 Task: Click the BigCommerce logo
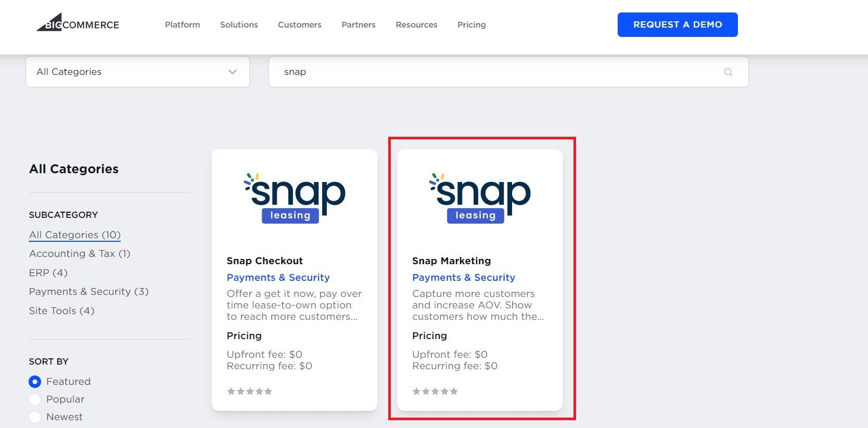coord(78,22)
